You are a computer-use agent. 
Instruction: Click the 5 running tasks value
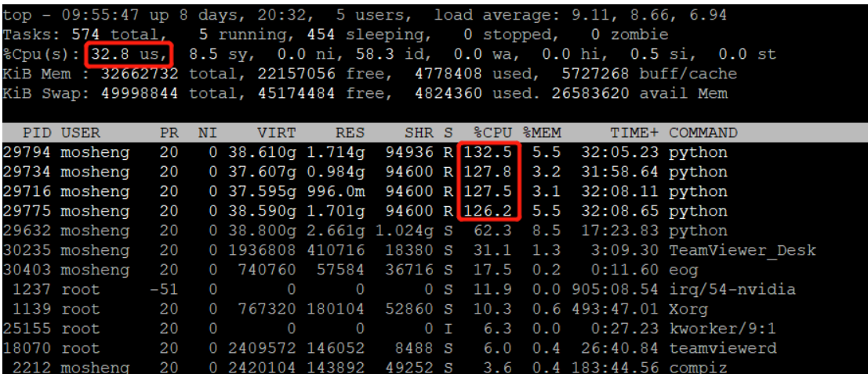coord(248,34)
